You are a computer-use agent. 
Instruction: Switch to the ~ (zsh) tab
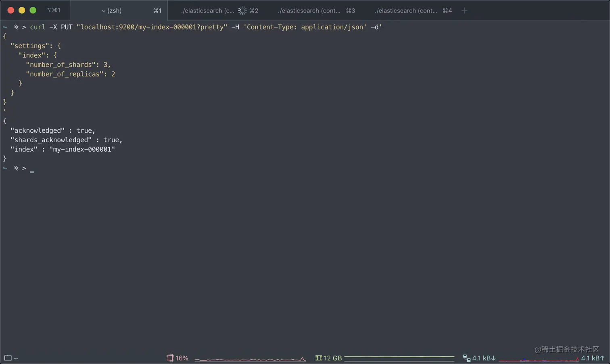pyautogui.click(x=119, y=10)
